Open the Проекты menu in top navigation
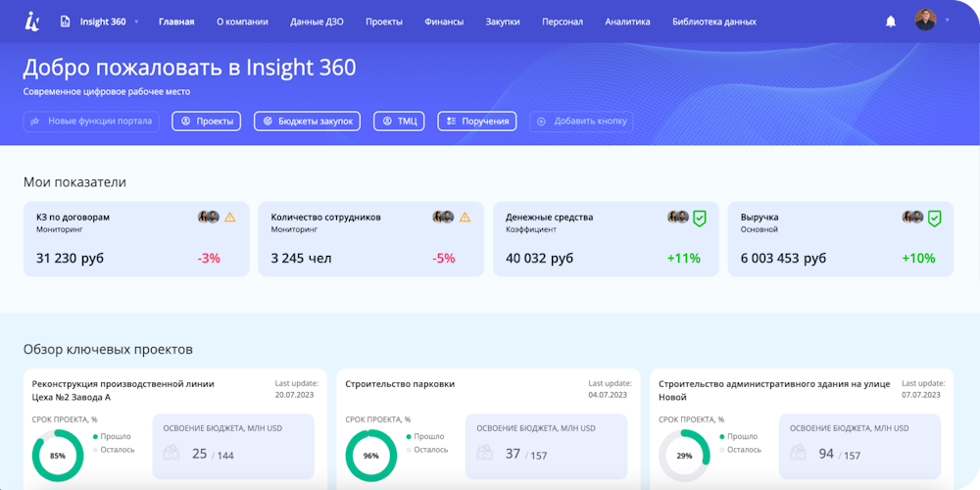Screen dimensions: 980x490 (x=384, y=22)
